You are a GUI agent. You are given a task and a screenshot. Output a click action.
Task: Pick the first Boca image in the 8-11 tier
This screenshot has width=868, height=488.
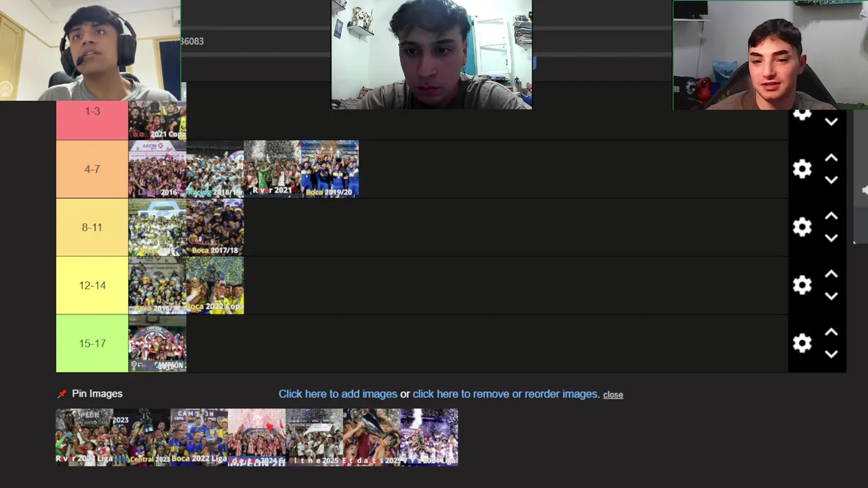click(157, 227)
